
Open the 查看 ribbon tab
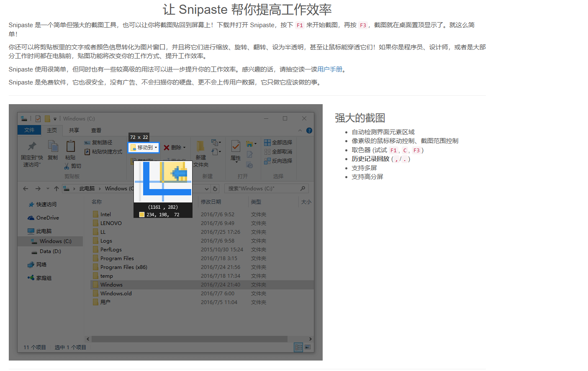tap(96, 130)
